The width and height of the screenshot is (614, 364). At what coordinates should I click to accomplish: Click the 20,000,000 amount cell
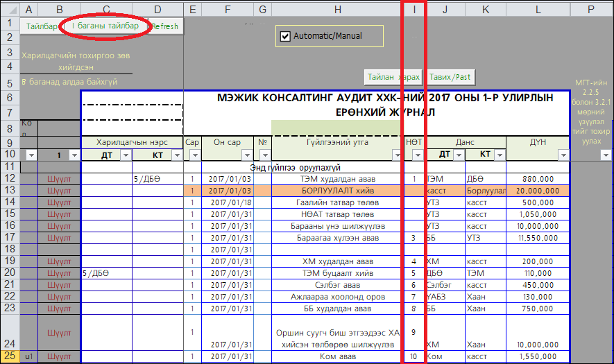[537, 191]
